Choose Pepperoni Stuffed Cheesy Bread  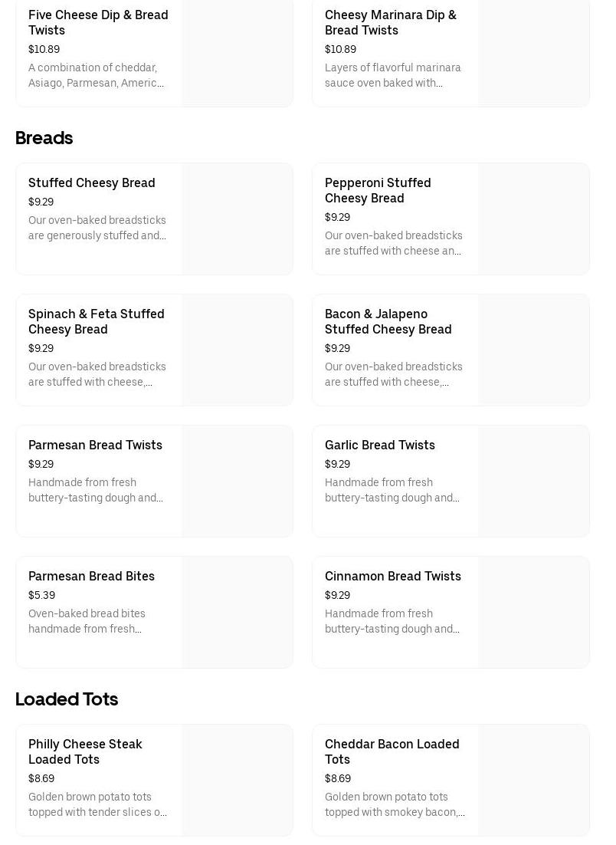point(378,190)
